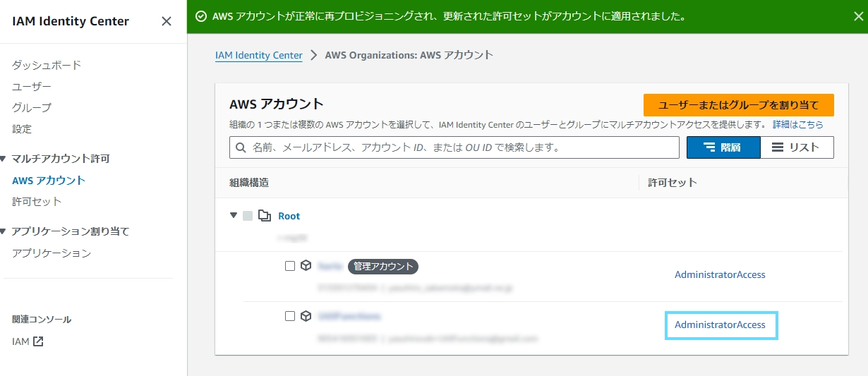The image size is (868, 376).
Task: Select the second account's checkbox
Action: click(x=290, y=316)
